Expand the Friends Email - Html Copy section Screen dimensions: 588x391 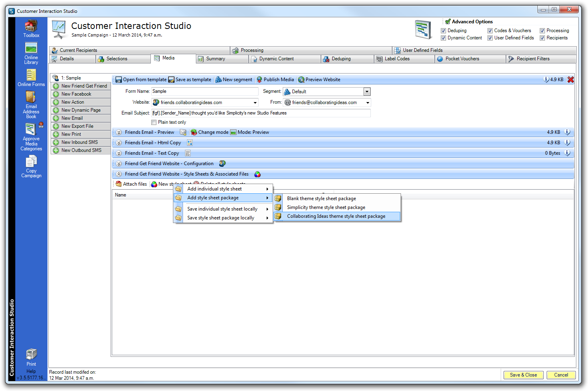[x=119, y=143]
